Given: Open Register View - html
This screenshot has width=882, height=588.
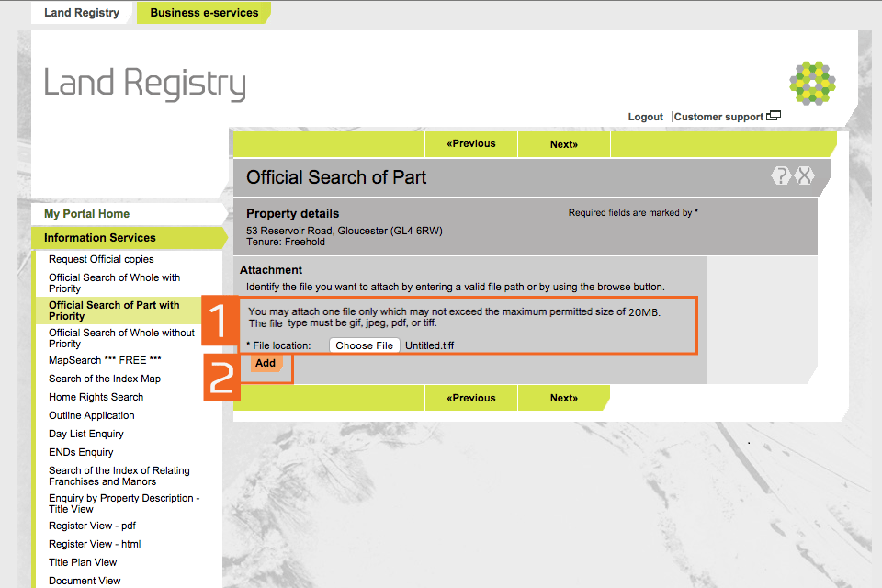Looking at the screenshot, I should [95, 544].
